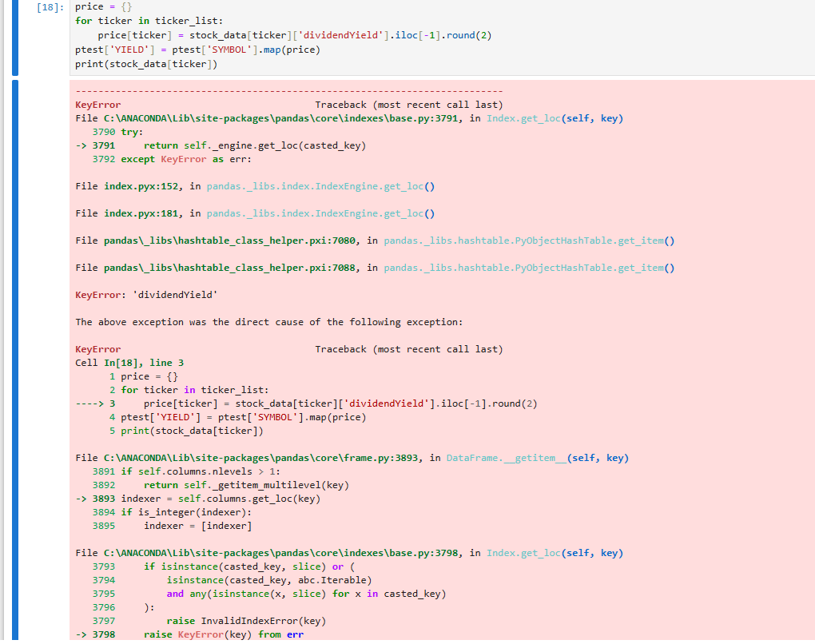Screen dimensions: 815x644
Task: Click 'print(stock_data[ticker])' in the input cell
Action: (146, 64)
